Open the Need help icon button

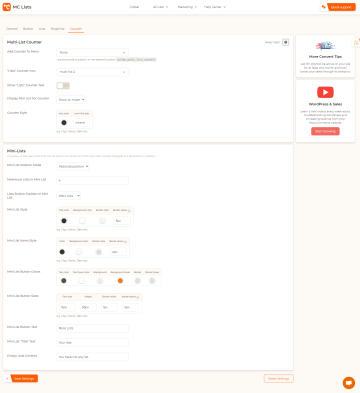click(285, 42)
